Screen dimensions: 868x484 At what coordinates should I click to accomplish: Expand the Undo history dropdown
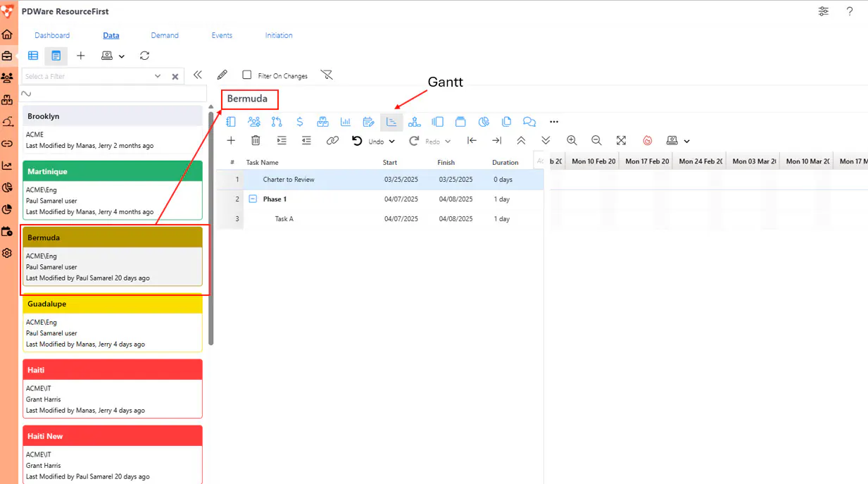coord(392,142)
